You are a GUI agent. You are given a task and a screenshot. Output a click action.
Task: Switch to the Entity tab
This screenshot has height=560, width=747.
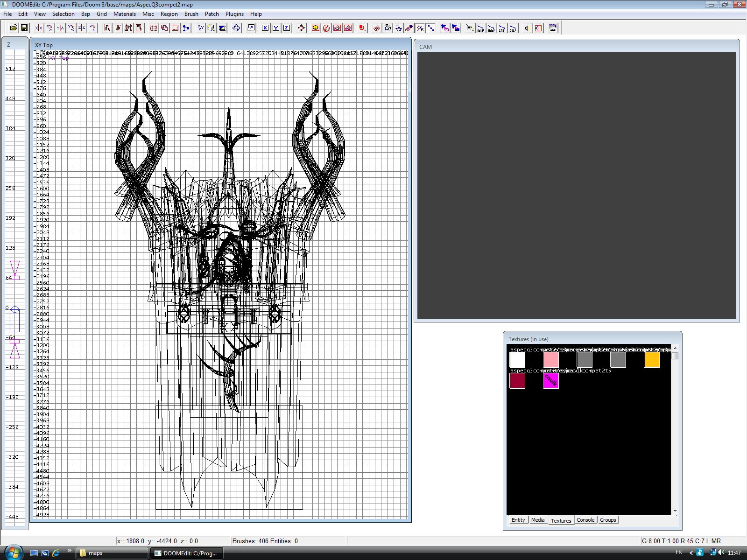pos(518,520)
